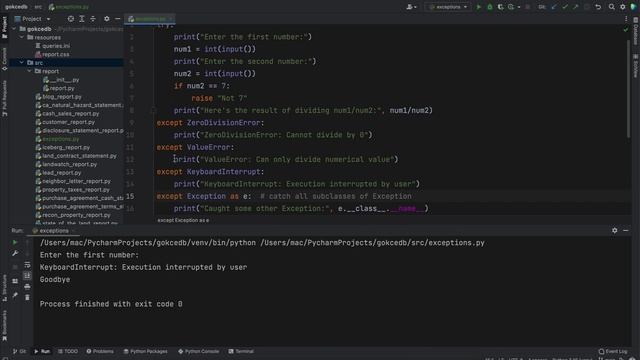Screen dimensions: 640x360
Task: Open the Git tool window tab
Action: pos(20,351)
